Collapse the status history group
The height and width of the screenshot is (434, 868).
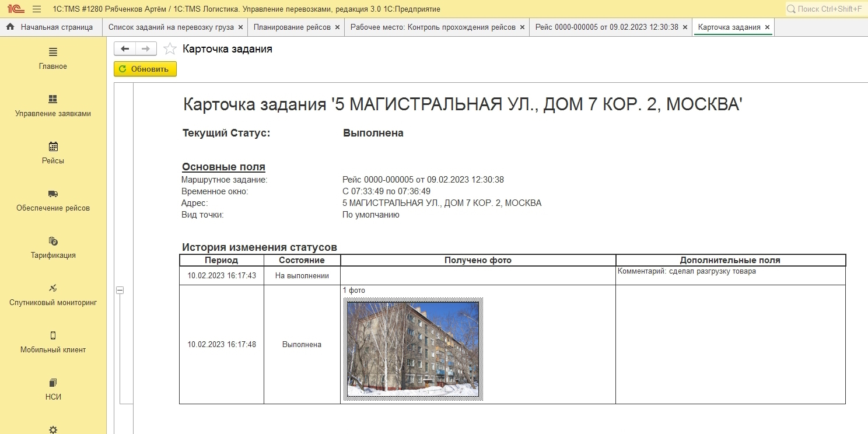click(x=120, y=290)
